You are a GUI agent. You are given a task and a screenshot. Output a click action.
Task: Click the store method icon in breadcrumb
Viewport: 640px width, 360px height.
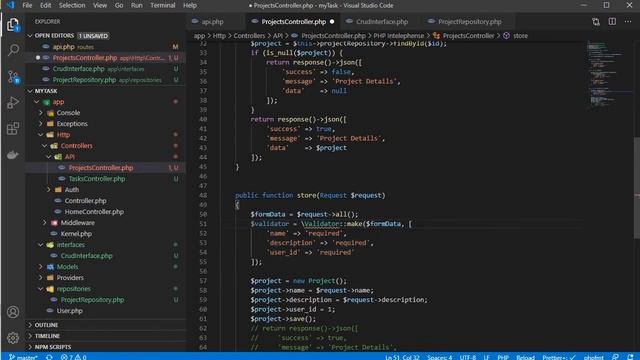click(x=507, y=36)
